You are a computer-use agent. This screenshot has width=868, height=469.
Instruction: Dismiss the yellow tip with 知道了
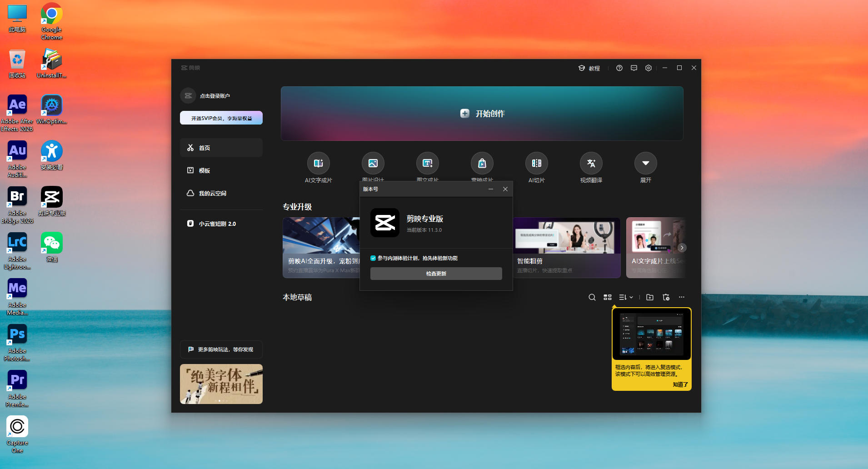coord(680,384)
